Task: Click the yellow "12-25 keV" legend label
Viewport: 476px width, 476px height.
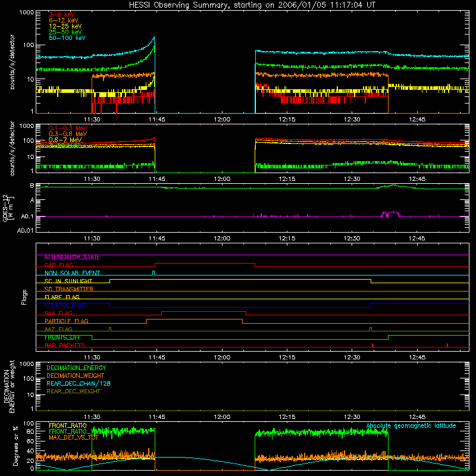Action: (65, 26)
